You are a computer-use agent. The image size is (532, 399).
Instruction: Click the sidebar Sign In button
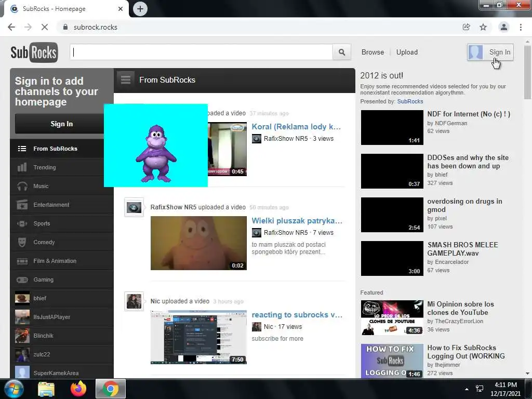click(x=60, y=124)
